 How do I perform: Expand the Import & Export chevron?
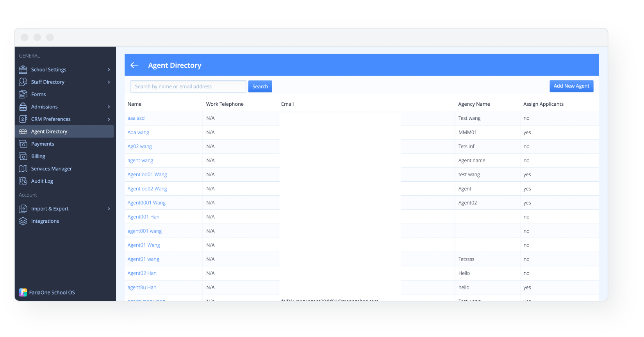[109, 209]
